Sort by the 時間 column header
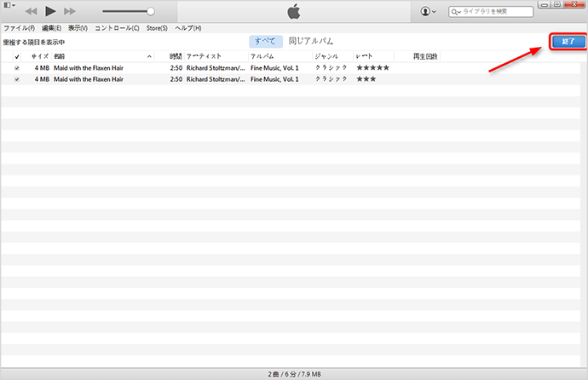 tap(176, 56)
